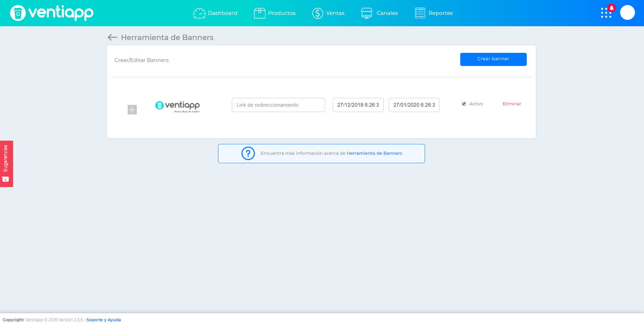
Task: Click the banner move handle icon
Action: (132, 110)
